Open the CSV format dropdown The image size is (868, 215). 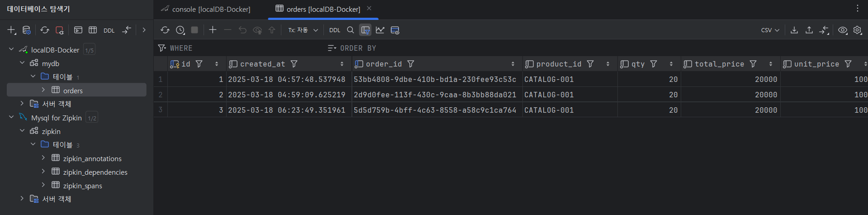770,30
